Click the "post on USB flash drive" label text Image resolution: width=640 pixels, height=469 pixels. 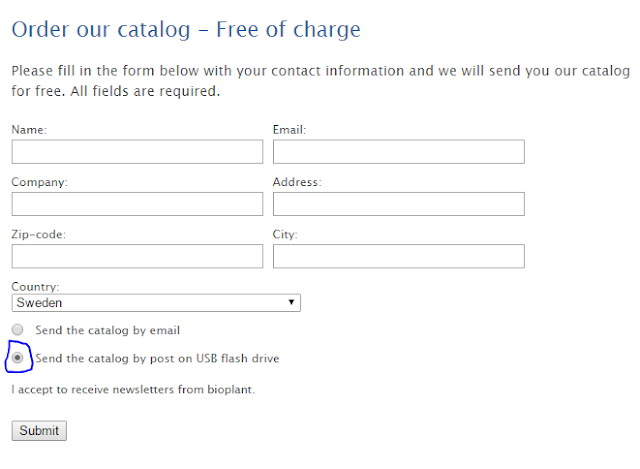tap(215, 358)
